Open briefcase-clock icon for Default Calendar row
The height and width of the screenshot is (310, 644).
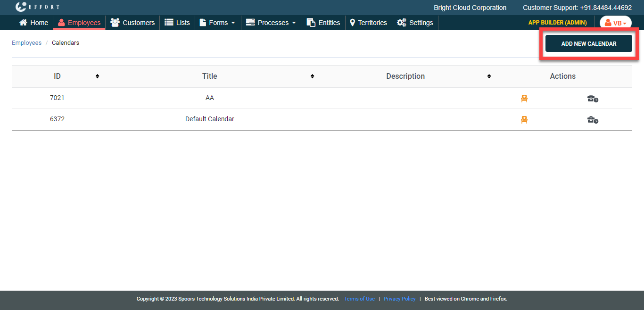tap(593, 120)
